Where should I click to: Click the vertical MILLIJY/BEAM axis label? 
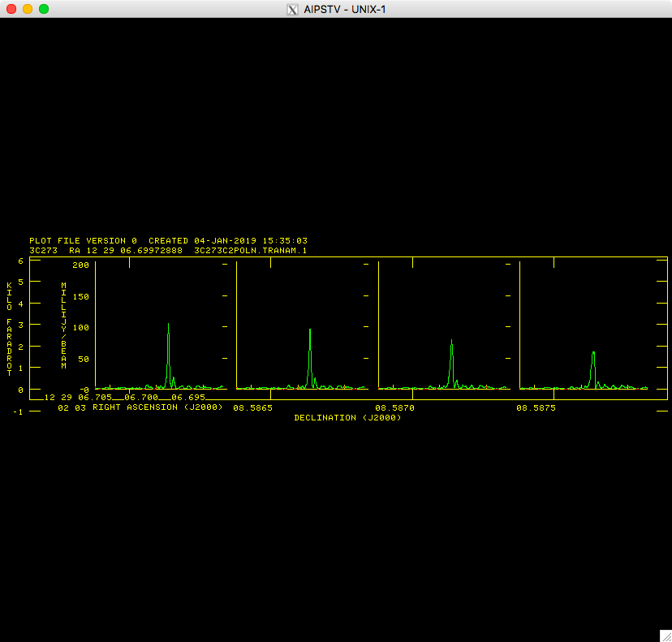[x=63, y=325]
